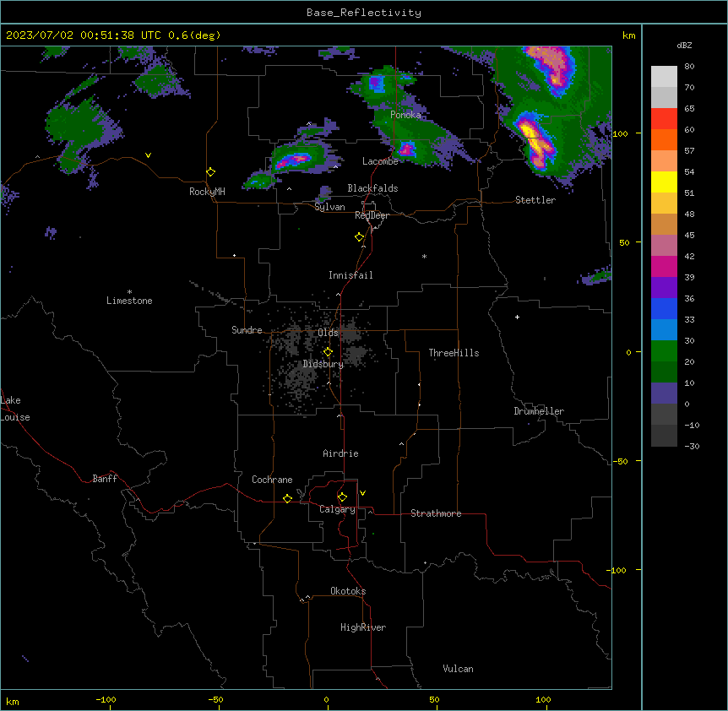Click the -100 tick label on vertical km axis
Screen dimensions: 728x711
pyautogui.click(x=617, y=570)
